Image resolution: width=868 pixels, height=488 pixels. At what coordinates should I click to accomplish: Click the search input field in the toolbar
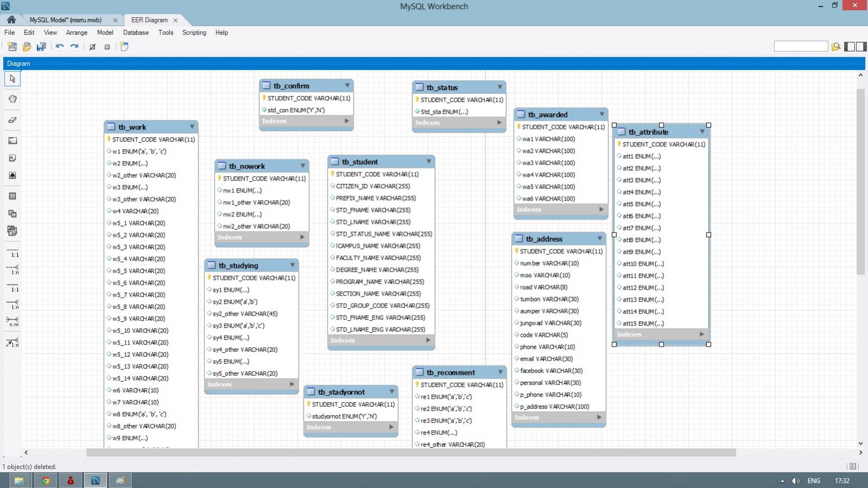pos(801,47)
